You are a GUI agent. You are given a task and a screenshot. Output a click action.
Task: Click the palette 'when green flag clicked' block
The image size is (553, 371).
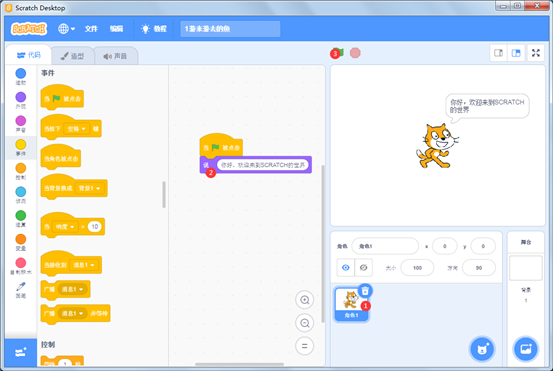tap(62, 97)
